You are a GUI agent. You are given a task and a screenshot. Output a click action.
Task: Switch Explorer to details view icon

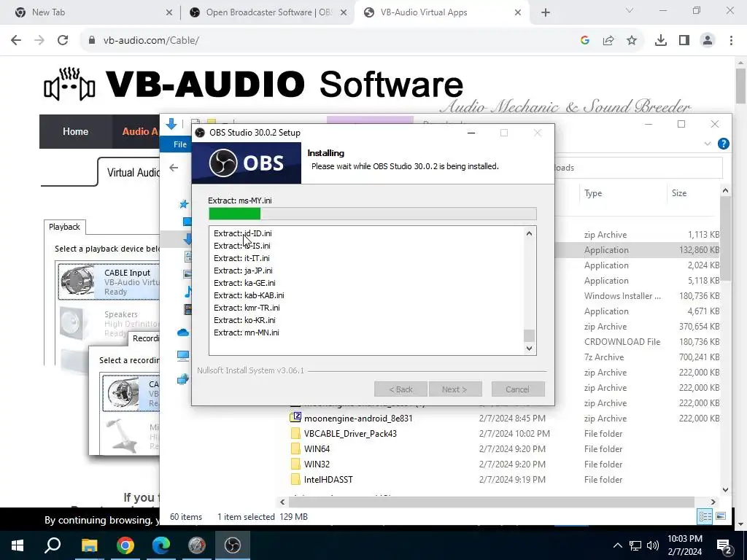[705, 517]
